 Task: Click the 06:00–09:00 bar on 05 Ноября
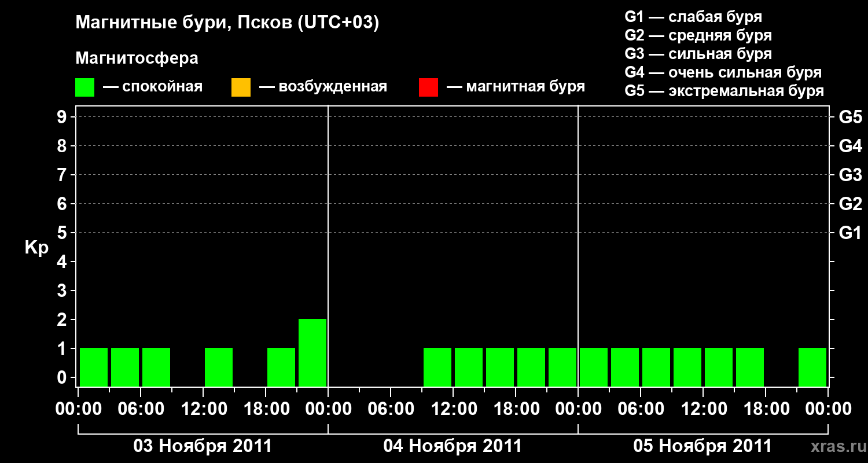pyautogui.click(x=656, y=367)
